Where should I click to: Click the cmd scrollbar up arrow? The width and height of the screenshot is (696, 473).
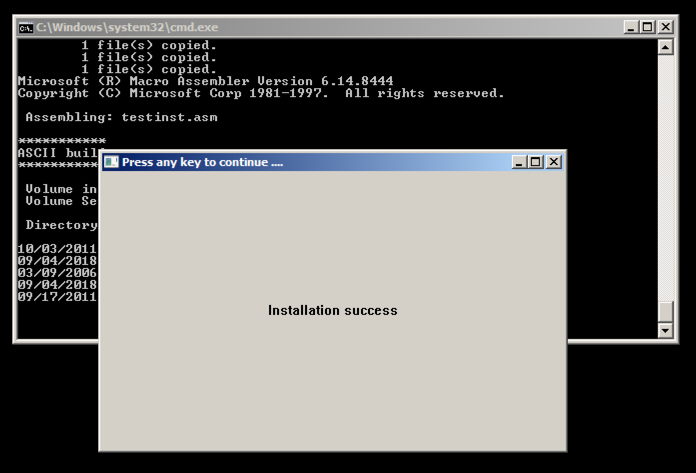click(x=665, y=47)
